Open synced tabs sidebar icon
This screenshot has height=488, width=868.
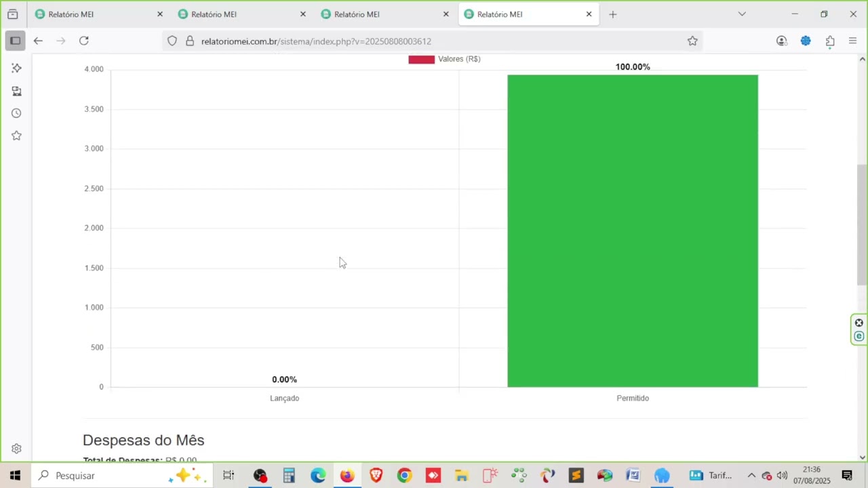16,91
